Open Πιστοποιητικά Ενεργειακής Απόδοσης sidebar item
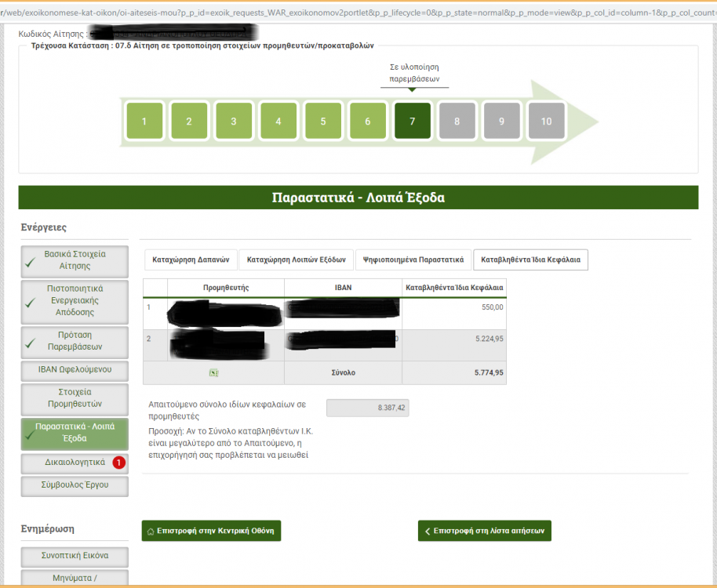 click(75, 300)
